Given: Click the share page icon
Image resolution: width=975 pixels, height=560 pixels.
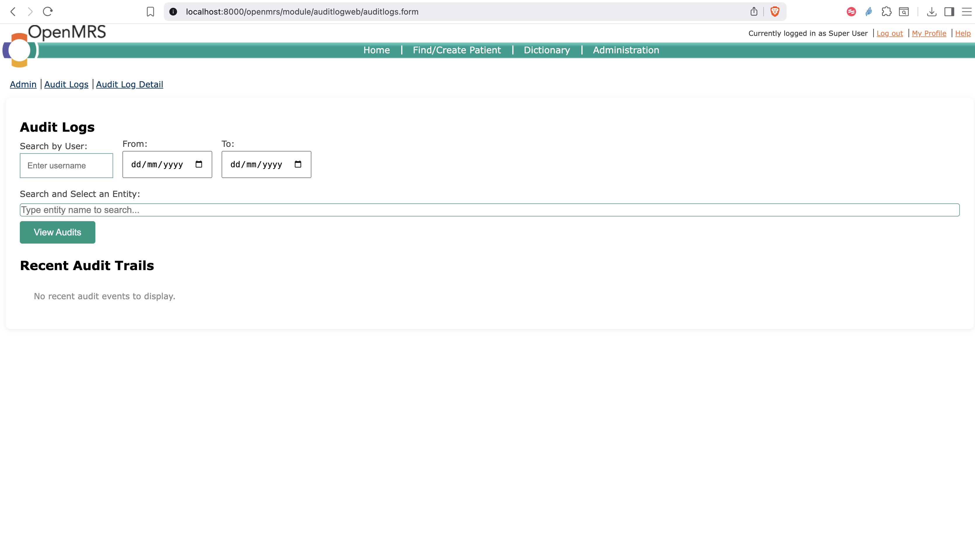Looking at the screenshot, I should coord(754,12).
